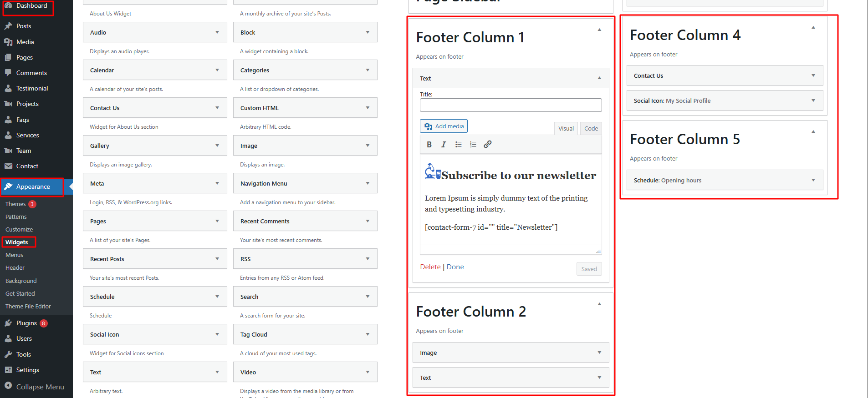The width and height of the screenshot is (868, 398).
Task: Click the Comments speech bubble icon
Action: [x=9, y=73]
